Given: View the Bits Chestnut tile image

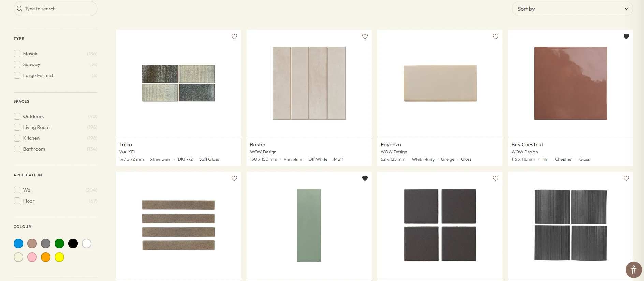Looking at the screenshot, I should (571, 83).
